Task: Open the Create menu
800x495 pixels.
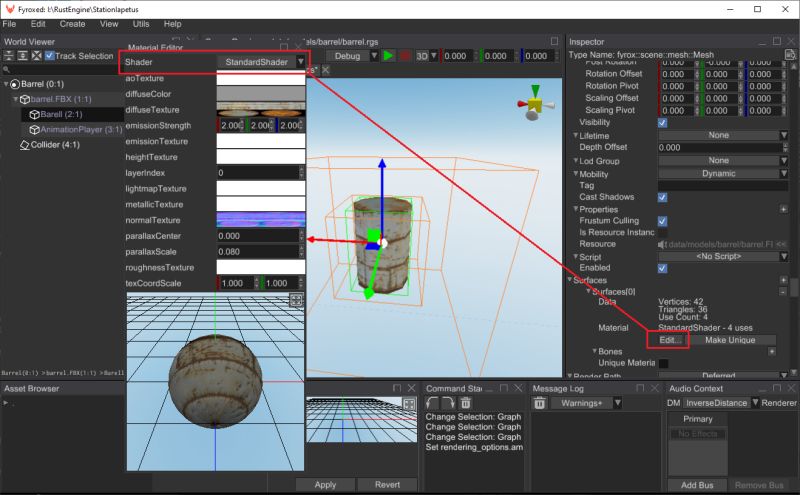Action: pyautogui.click(x=72, y=24)
